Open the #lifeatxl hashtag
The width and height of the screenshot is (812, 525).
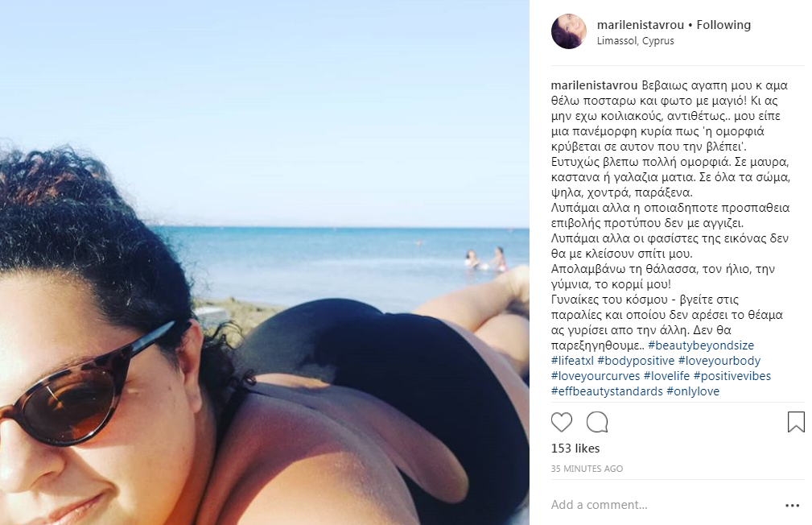[572, 361]
